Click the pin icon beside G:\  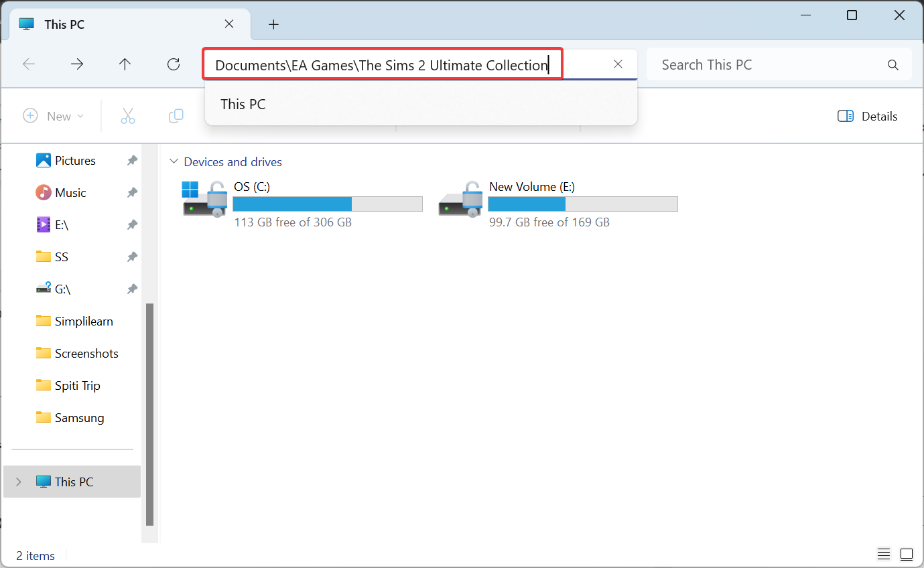[132, 289]
